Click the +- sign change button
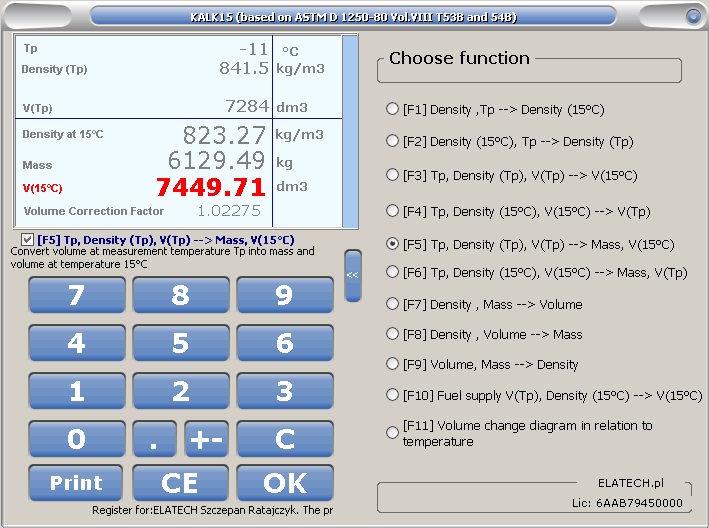This screenshot has height=528, width=709. tap(207, 439)
